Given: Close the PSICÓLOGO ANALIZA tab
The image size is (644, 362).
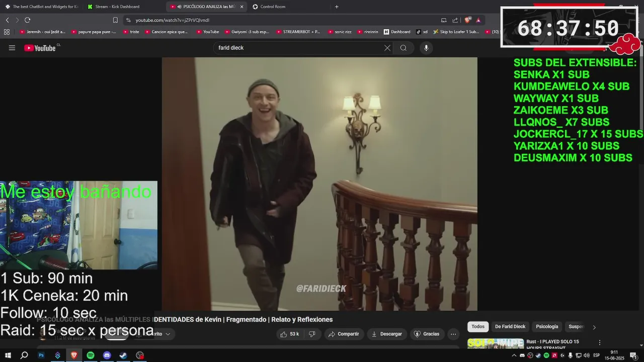Looking at the screenshot, I should coord(242,7).
